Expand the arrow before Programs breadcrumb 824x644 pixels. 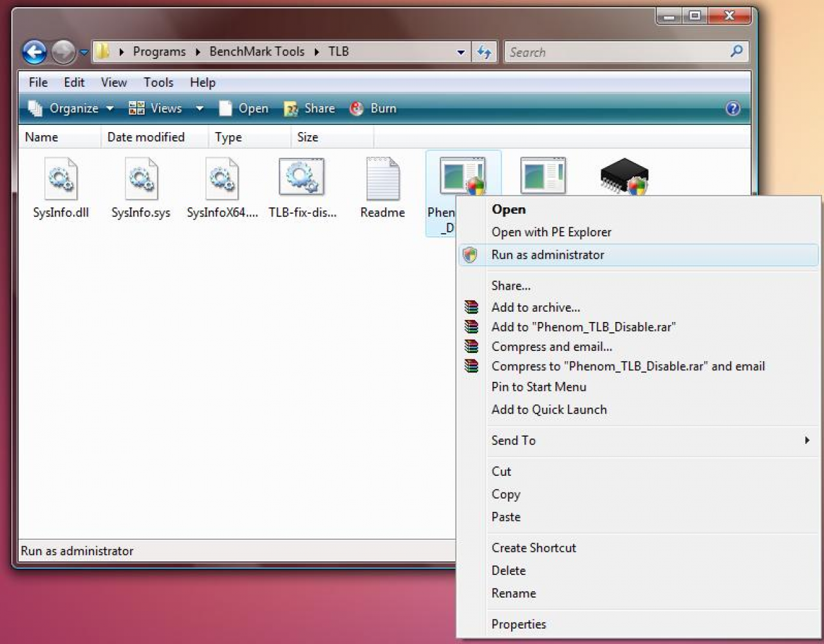click(x=121, y=52)
